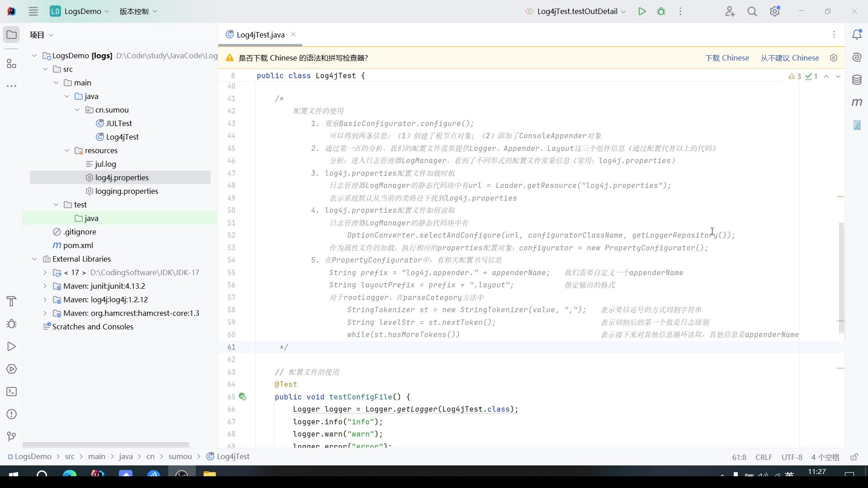The width and height of the screenshot is (868, 488).
Task: Click the editor vertical scrollbar thumb
Action: pyautogui.click(x=841, y=278)
